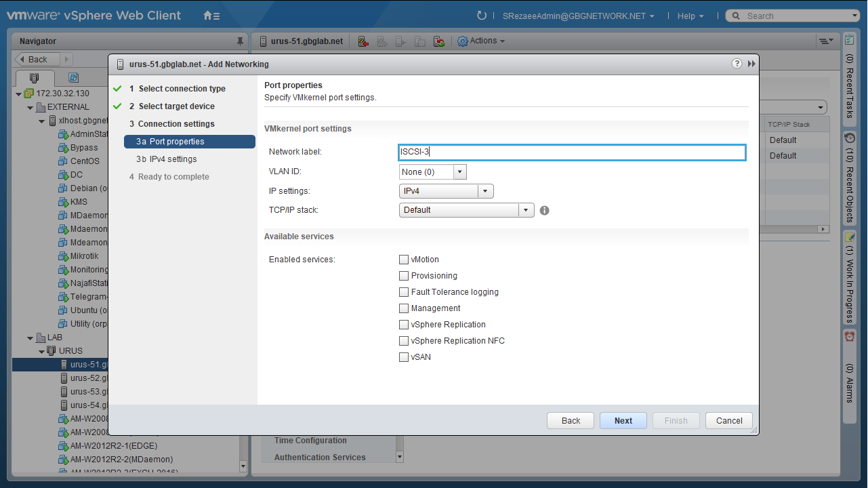Image resolution: width=868 pixels, height=488 pixels.
Task: Open the view options icon right of the Actions toolbar
Action: [826, 41]
